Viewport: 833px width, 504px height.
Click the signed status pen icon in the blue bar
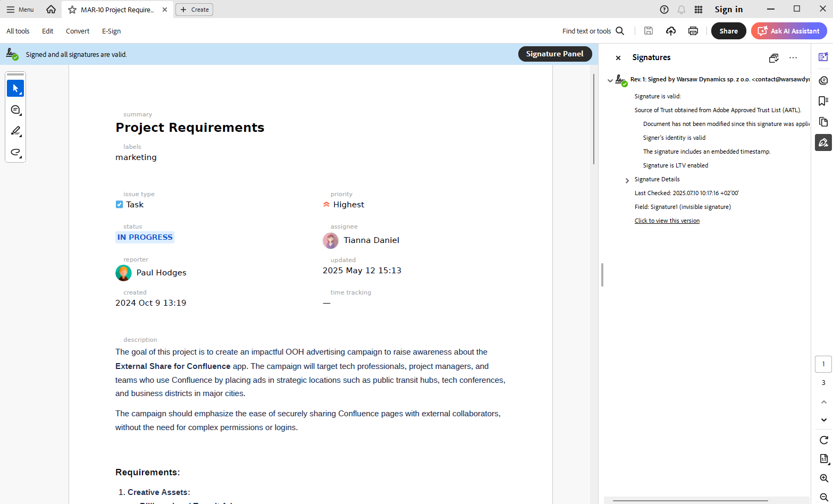12,54
